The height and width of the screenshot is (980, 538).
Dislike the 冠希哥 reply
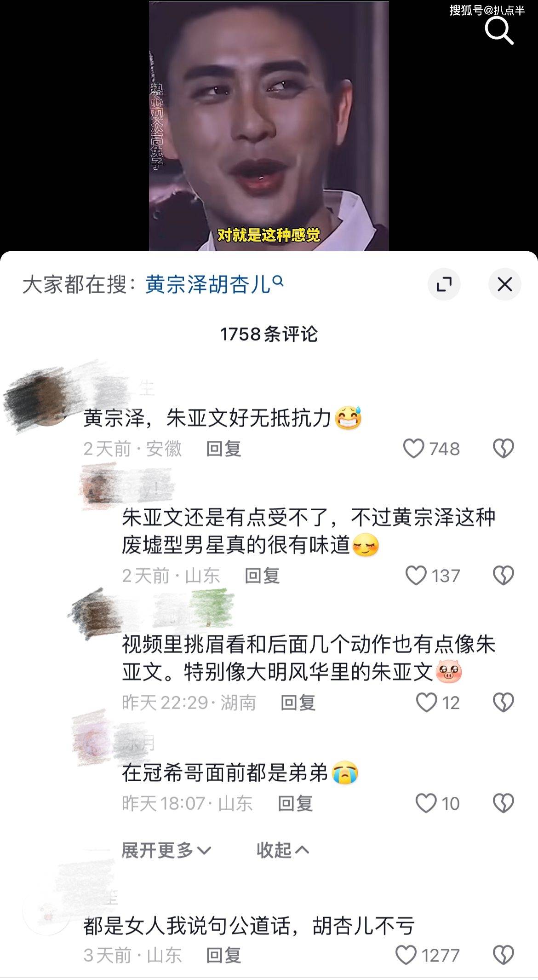(x=504, y=803)
